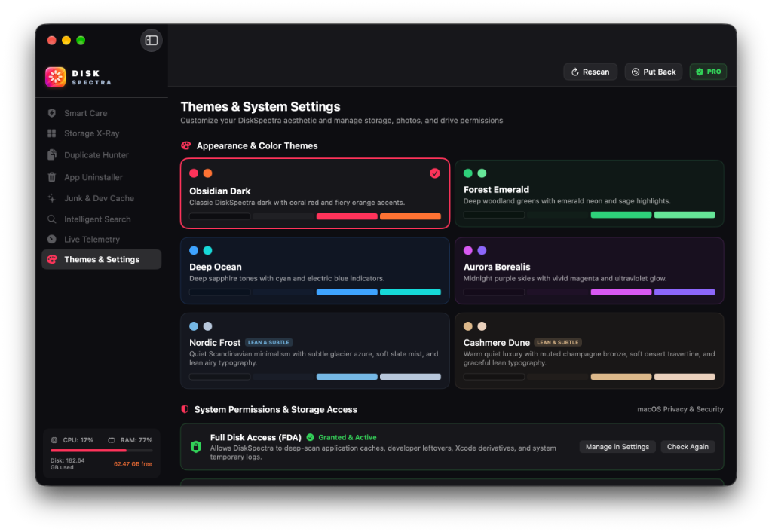Open the macOS Privacy & Security link
The image size is (772, 532).
tap(680, 409)
